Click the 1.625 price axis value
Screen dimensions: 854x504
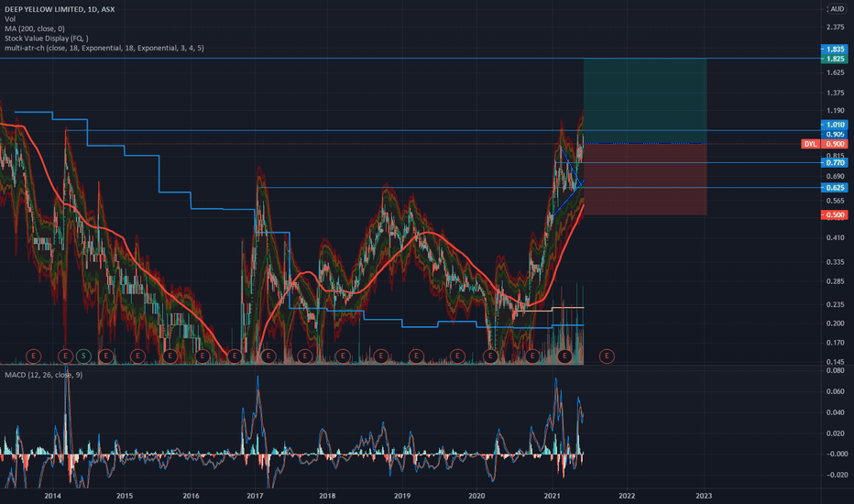835,72
